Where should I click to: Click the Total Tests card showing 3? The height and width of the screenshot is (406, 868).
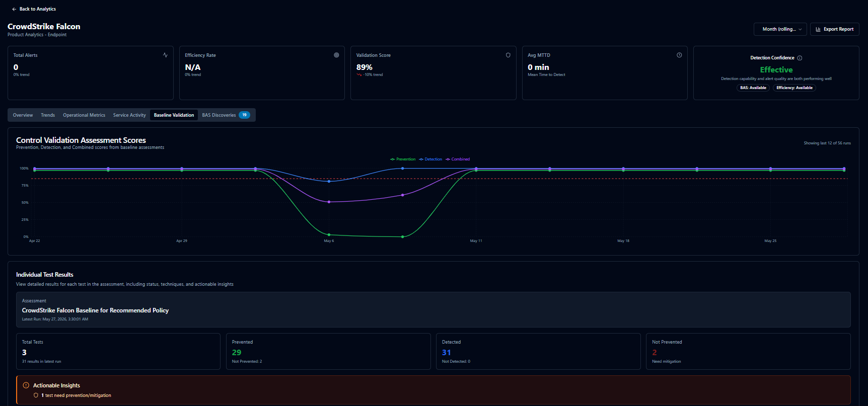click(118, 351)
